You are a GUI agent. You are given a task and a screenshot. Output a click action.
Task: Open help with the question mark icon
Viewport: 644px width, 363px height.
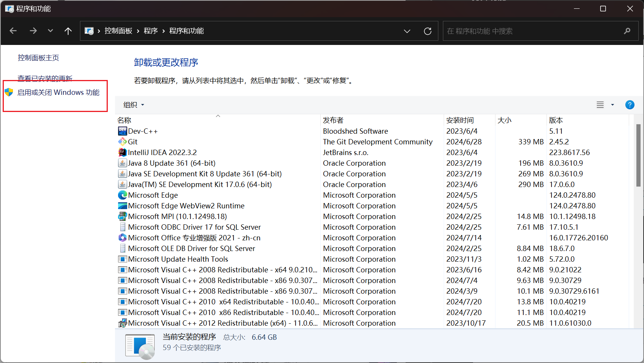pyautogui.click(x=630, y=105)
